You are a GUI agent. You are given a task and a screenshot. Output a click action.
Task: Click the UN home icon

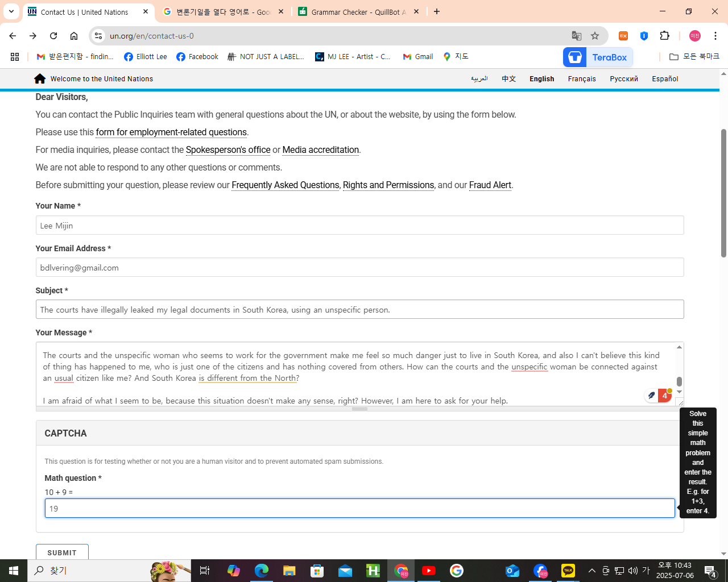40,78
